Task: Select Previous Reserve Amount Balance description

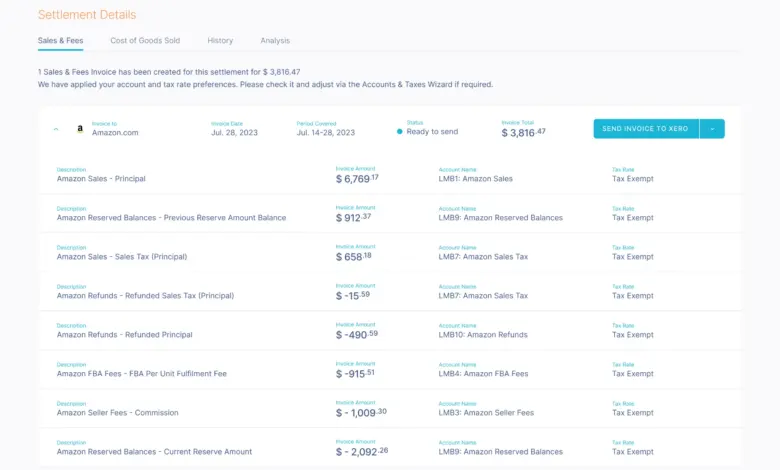Action: pyautogui.click(x=171, y=218)
